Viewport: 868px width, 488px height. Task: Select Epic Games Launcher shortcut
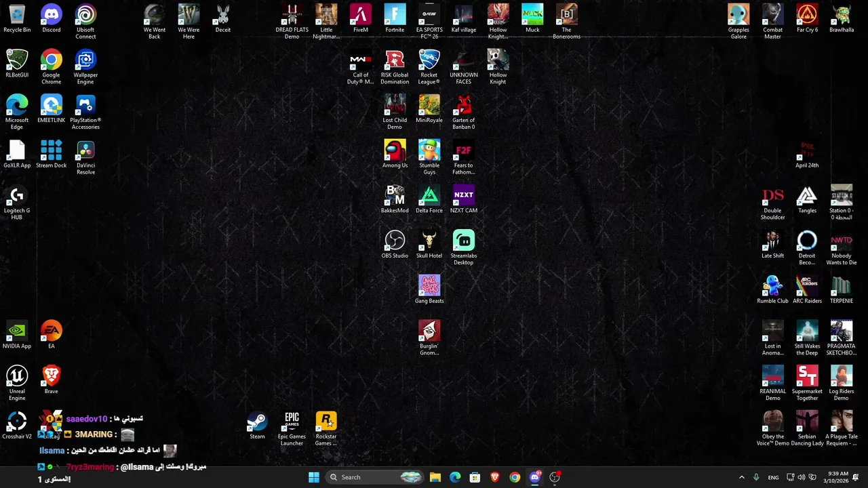(292, 428)
